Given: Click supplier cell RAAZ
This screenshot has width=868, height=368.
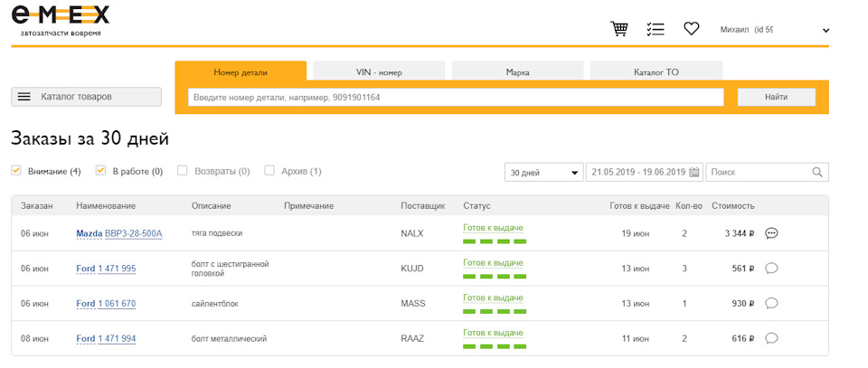Looking at the screenshot, I should tap(412, 338).
